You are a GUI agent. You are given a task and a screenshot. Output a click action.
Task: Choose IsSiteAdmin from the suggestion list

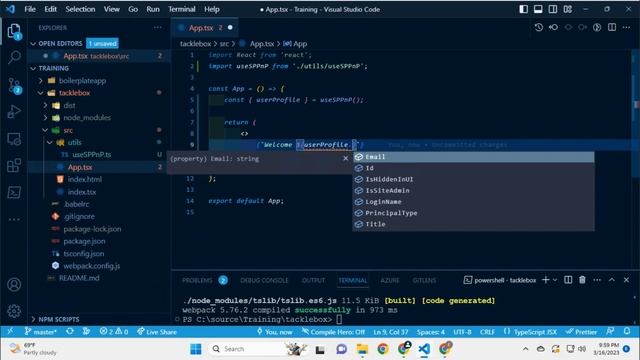[473, 191]
